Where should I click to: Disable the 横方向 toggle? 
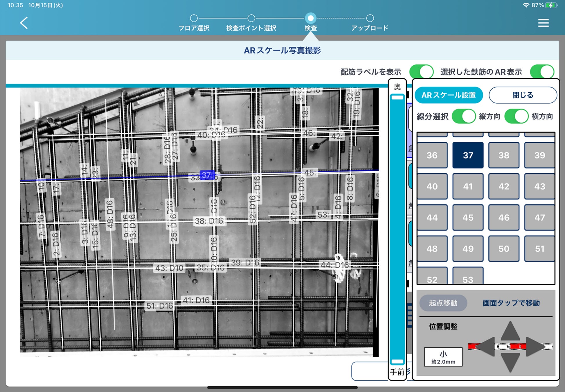click(x=516, y=116)
